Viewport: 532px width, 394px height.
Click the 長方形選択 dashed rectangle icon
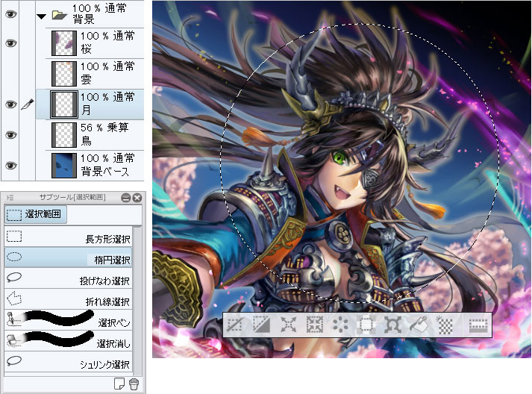[14, 237]
